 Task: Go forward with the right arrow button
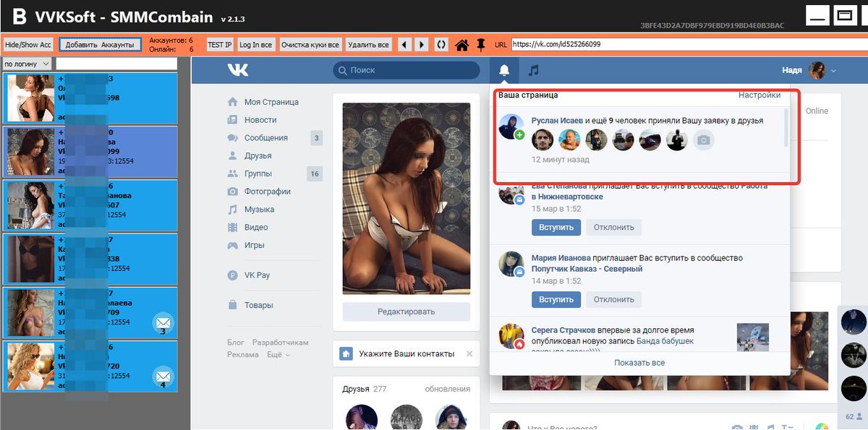pos(422,45)
